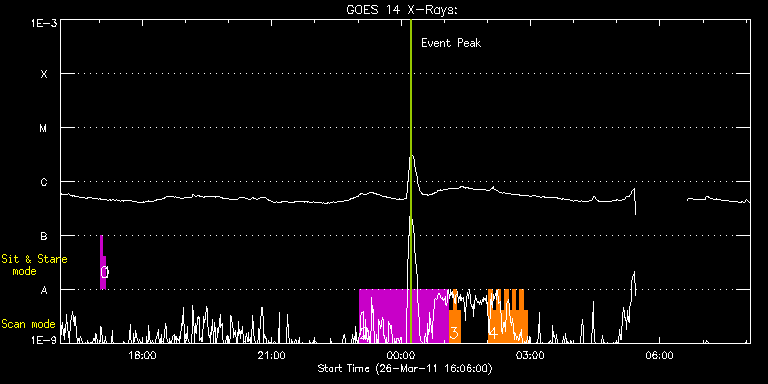Select the Event Peak text label
The width and height of the screenshot is (768, 384).
[x=451, y=43]
